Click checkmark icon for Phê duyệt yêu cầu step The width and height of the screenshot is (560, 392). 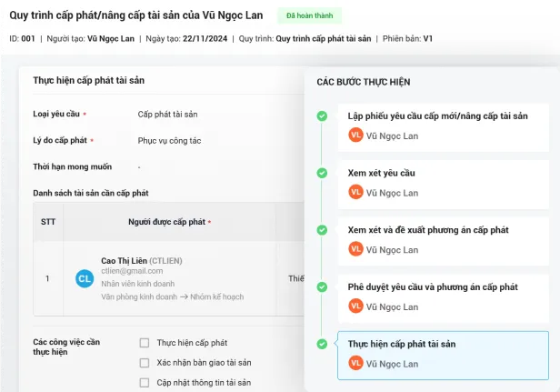322,287
